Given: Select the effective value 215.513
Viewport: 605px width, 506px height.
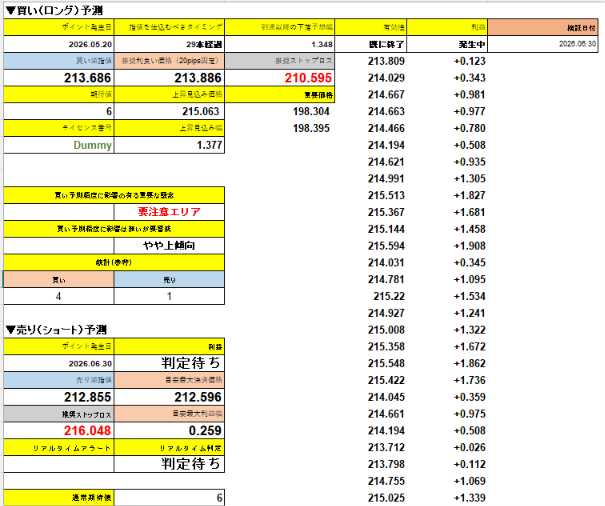Looking at the screenshot, I should coord(386,196).
